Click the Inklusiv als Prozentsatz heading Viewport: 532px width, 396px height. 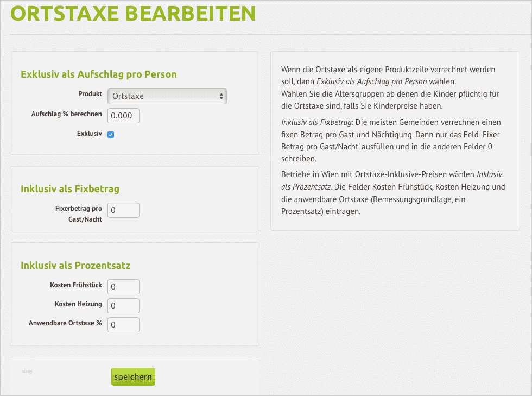point(75,266)
